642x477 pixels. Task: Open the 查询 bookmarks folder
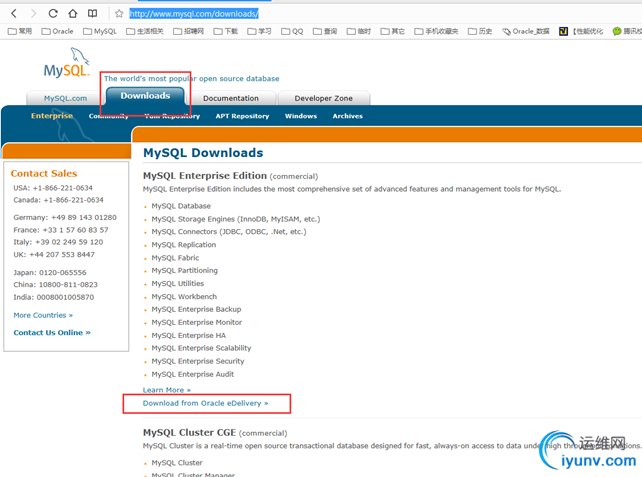click(325, 31)
